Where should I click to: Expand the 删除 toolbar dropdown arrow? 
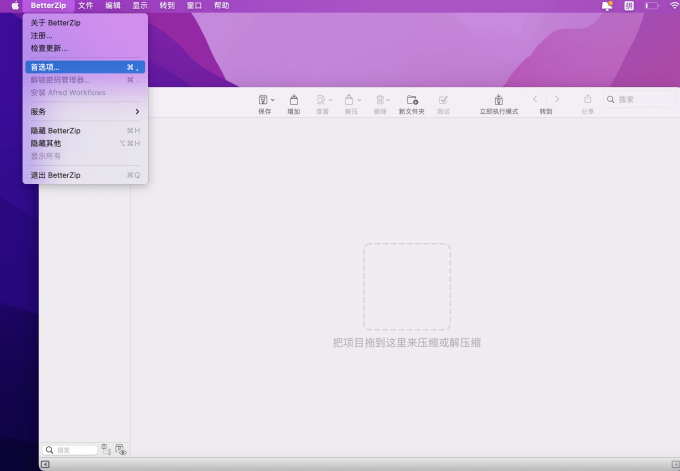388,100
